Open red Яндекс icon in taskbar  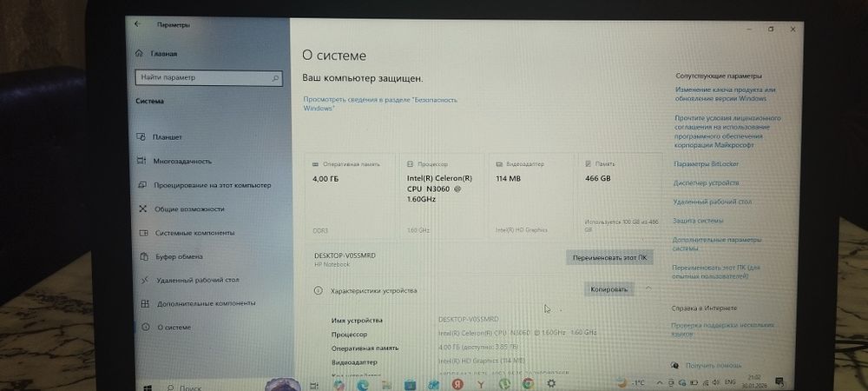click(x=457, y=384)
